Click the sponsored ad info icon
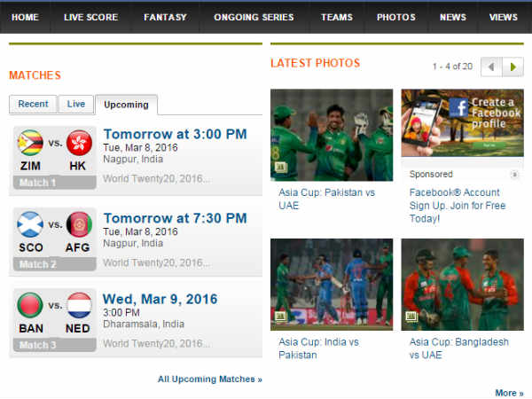The height and width of the screenshot is (399, 532). tap(514, 175)
